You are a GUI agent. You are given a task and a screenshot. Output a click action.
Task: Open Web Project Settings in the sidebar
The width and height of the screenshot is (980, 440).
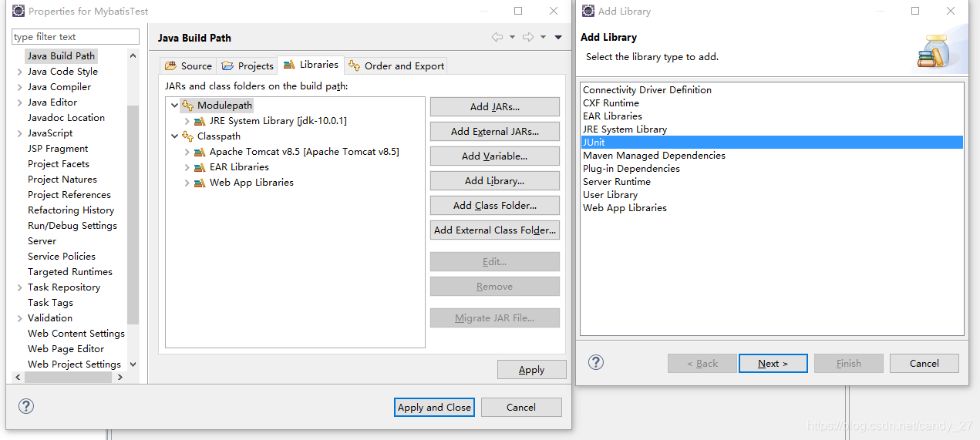pyautogui.click(x=74, y=364)
